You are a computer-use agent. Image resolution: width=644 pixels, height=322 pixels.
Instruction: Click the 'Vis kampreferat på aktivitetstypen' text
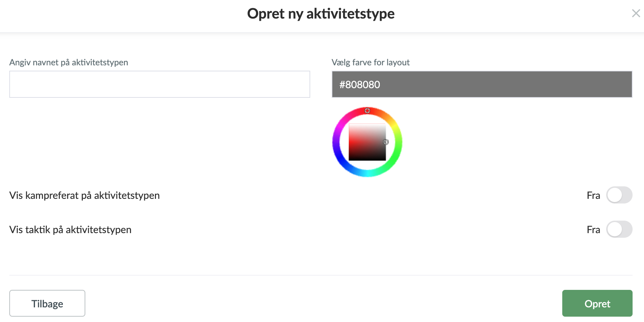84,196
